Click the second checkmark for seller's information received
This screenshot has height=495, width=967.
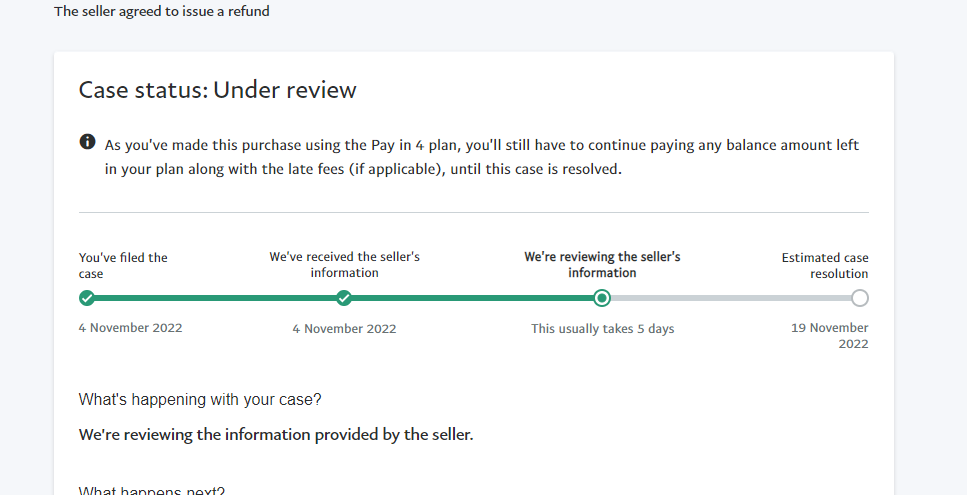344,298
